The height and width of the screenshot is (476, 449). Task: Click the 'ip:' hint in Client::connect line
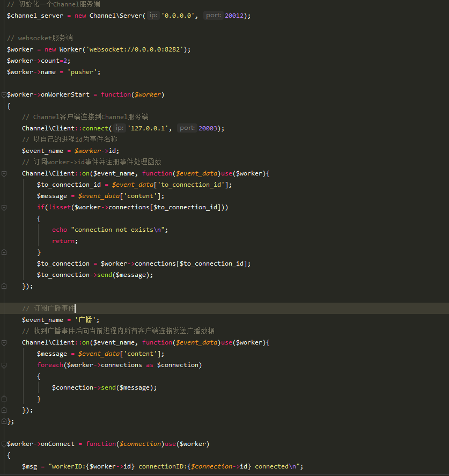(120, 128)
